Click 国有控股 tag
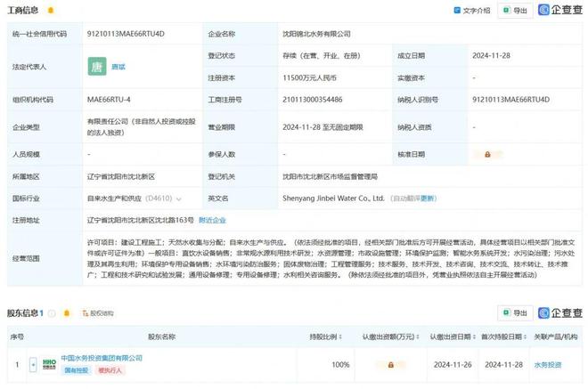The width and height of the screenshot is (588, 389). (76, 370)
